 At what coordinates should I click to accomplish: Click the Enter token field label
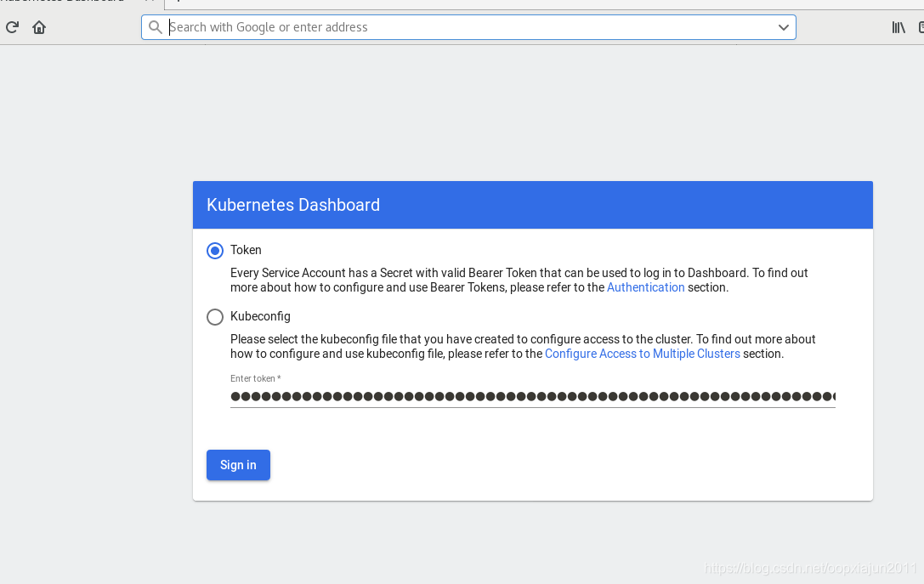[255, 378]
